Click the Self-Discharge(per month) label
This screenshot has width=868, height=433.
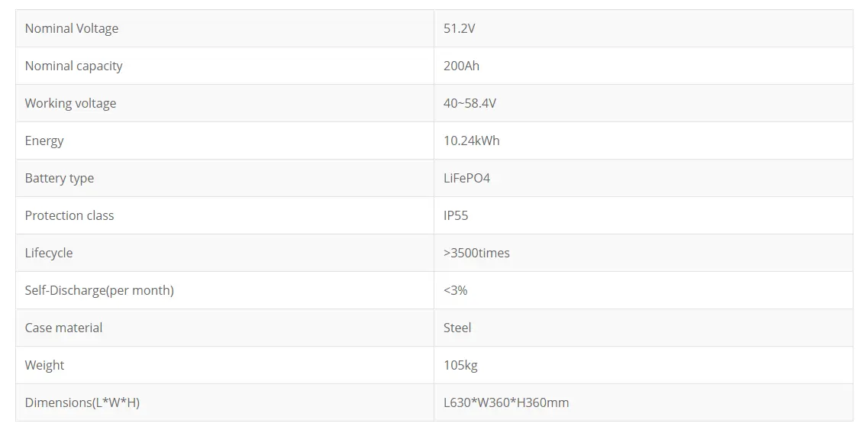pos(99,290)
